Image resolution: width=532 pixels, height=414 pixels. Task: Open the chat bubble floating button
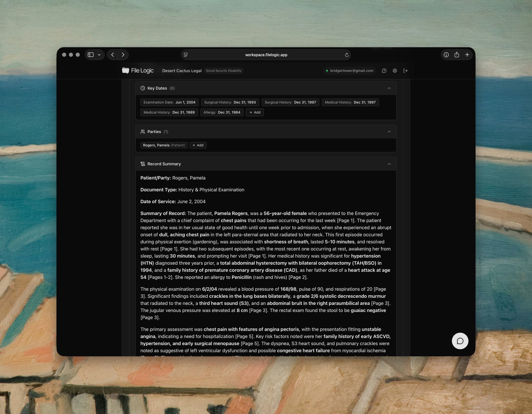tap(460, 341)
